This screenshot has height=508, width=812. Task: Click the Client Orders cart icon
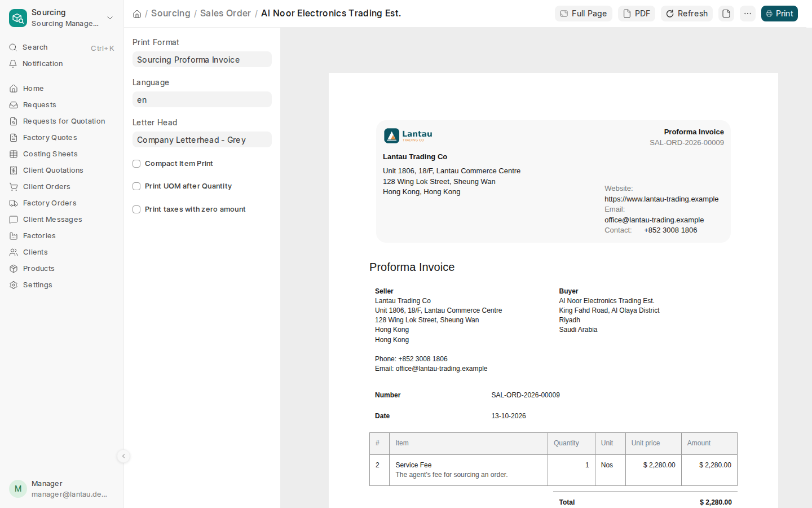pos(14,187)
